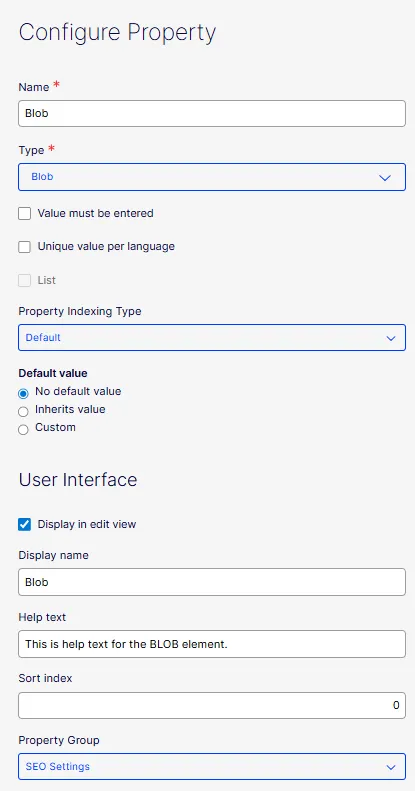
Task: Expand the Property Group SEO Settings dropdown
Action: 212,766
